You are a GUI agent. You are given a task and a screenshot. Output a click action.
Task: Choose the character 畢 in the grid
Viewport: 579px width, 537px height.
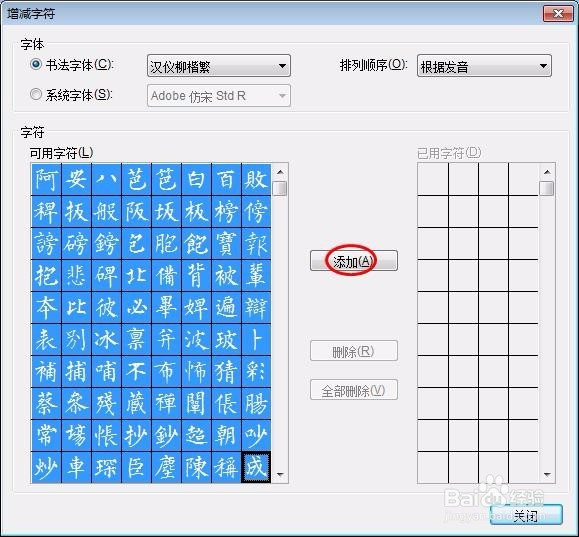coord(166,307)
